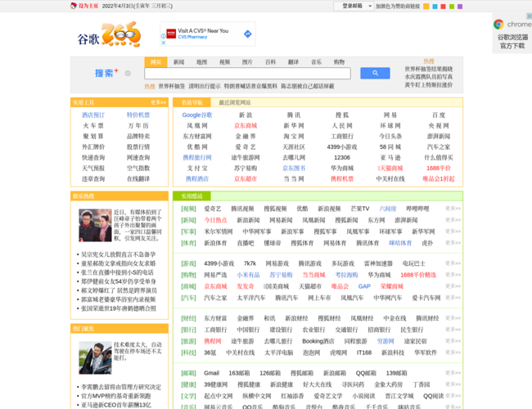Image resolution: width=532 pixels, height=409 pixels.
Task: Select the 网页 search tab
Action: (x=156, y=62)
